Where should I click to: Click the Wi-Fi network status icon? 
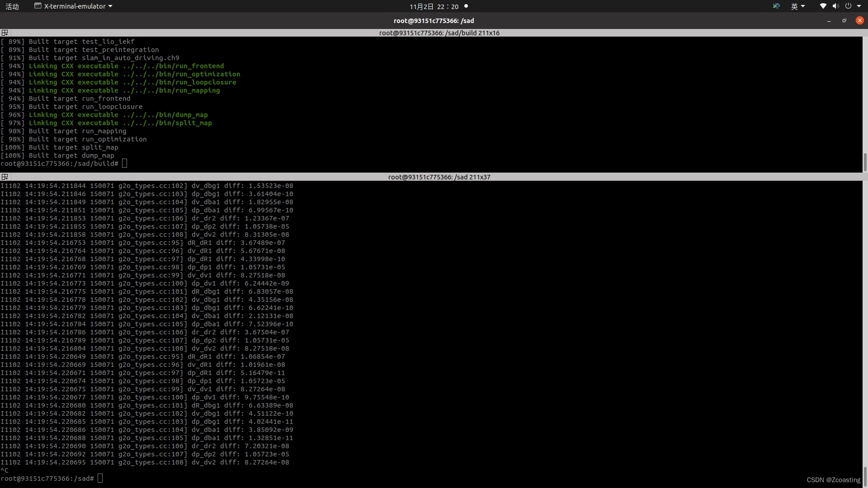(823, 6)
